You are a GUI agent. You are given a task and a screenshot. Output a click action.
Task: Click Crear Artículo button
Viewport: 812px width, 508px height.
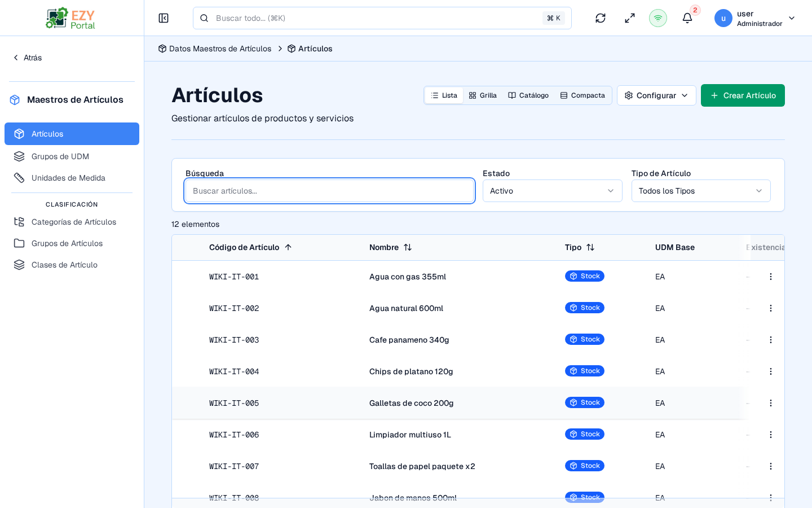click(x=743, y=95)
